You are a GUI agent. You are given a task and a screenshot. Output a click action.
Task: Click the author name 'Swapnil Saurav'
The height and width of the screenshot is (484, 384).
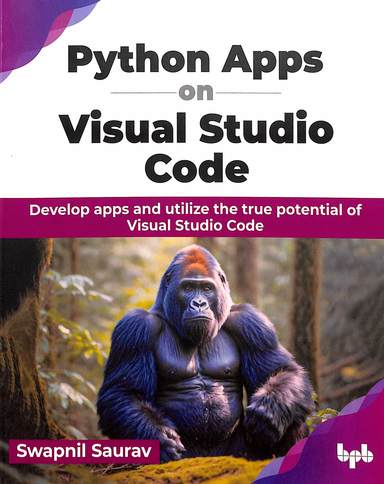[84, 451]
